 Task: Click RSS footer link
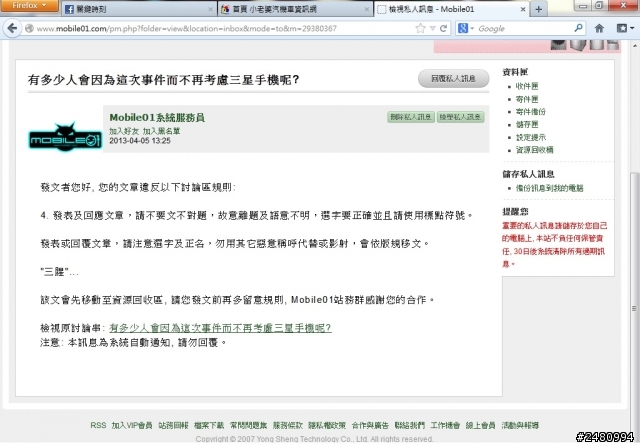98,425
